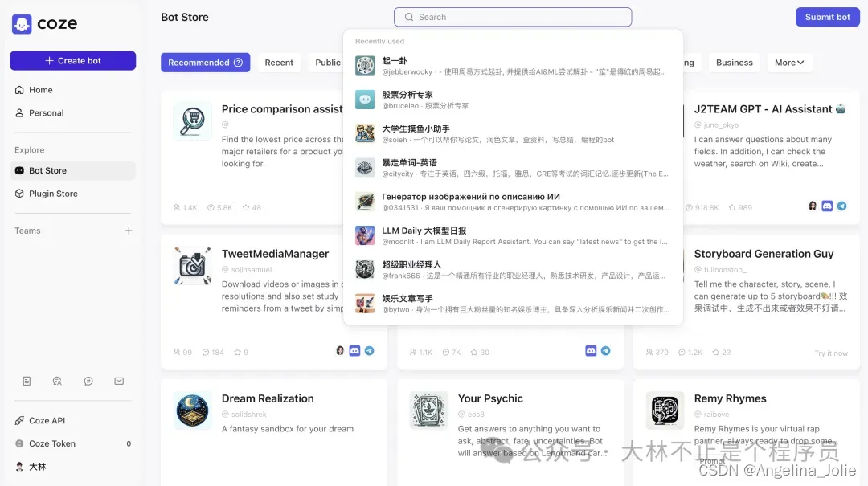Select recent bot 娱乐文章写手
The height and width of the screenshot is (486, 868).
[513, 304]
